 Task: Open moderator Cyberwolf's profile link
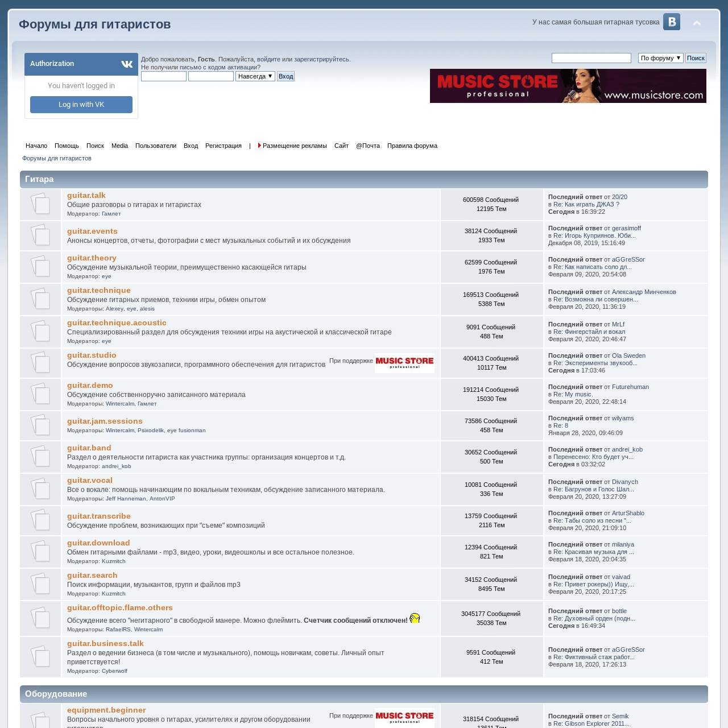point(114,671)
